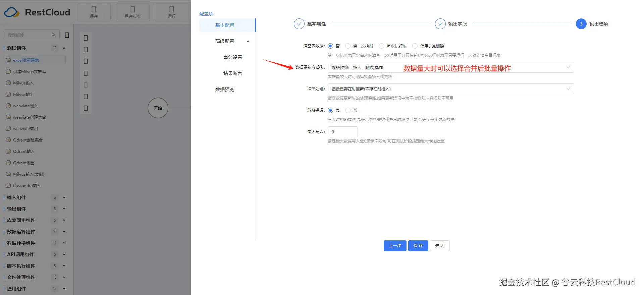The image size is (644, 295).
Task: Select 第一次执时 for 清空表数据
Action: click(348, 46)
